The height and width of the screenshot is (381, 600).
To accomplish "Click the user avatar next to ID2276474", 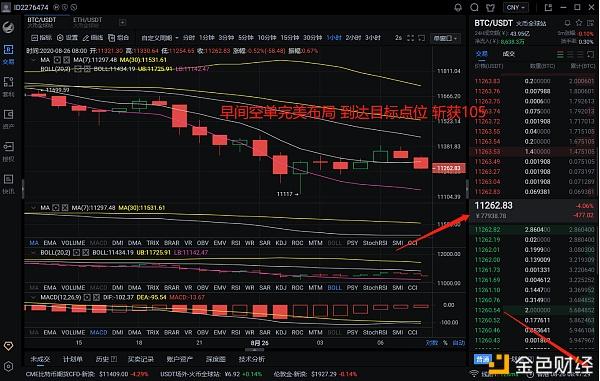I will pos(6,7).
